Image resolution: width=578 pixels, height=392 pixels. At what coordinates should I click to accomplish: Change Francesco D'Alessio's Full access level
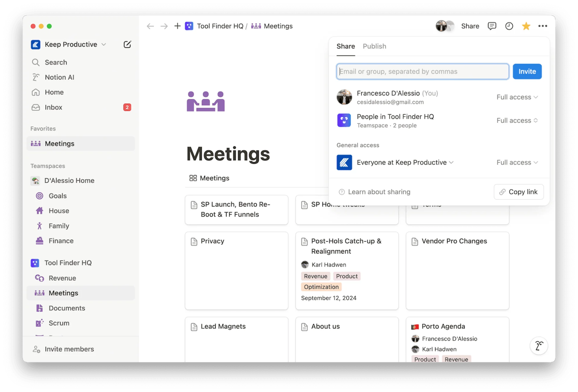(x=517, y=97)
